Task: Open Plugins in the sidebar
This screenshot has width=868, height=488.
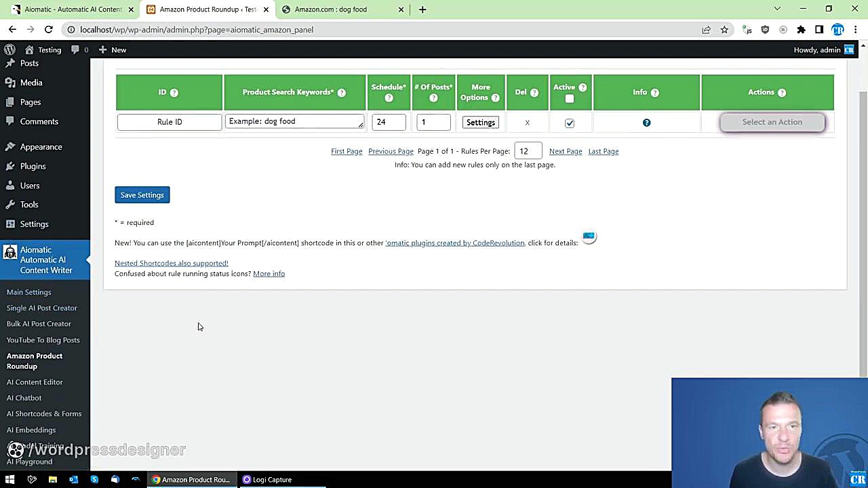Action: [33, 166]
